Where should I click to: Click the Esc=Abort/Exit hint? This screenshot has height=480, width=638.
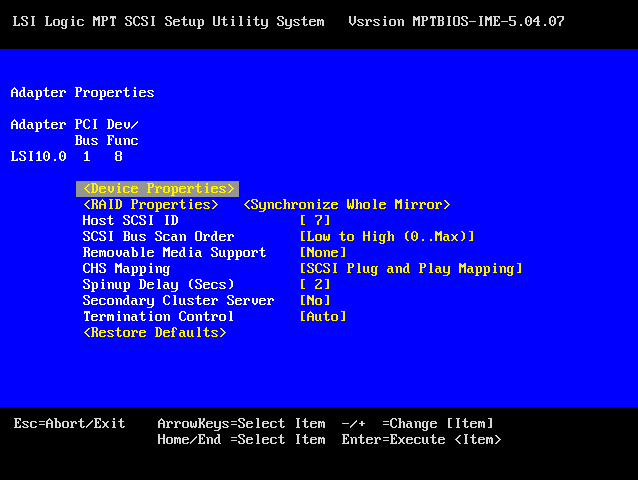click(x=69, y=423)
